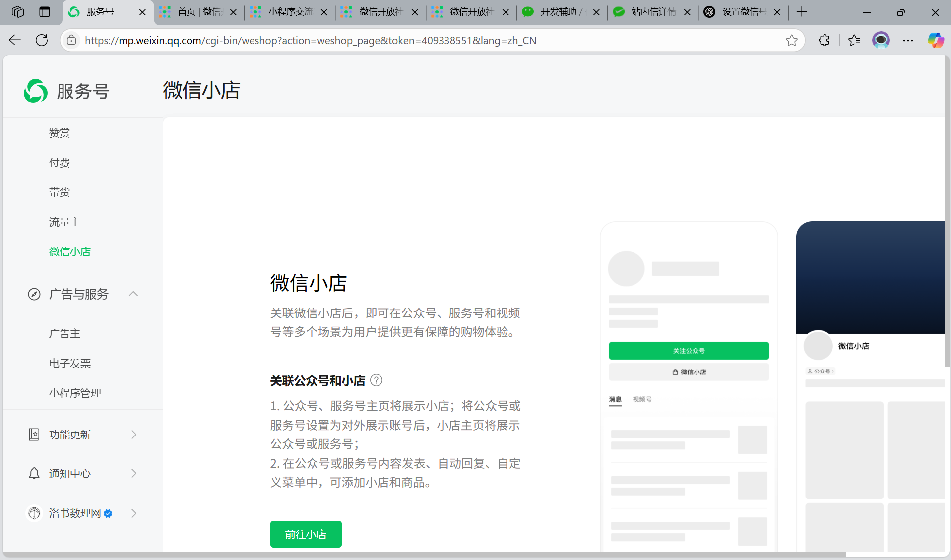The width and height of the screenshot is (951, 560).
Task: Open workspaces icon in title bar
Action: click(x=18, y=12)
